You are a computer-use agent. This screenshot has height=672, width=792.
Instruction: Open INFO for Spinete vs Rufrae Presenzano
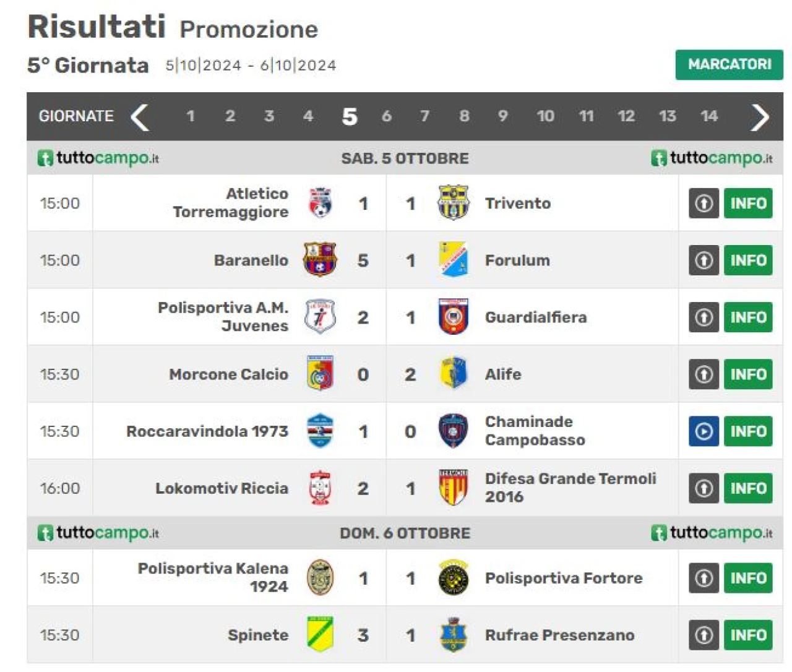(x=748, y=635)
